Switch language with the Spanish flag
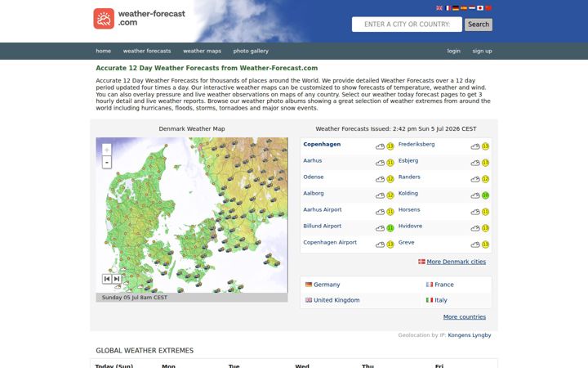588x368 pixels. click(464, 8)
